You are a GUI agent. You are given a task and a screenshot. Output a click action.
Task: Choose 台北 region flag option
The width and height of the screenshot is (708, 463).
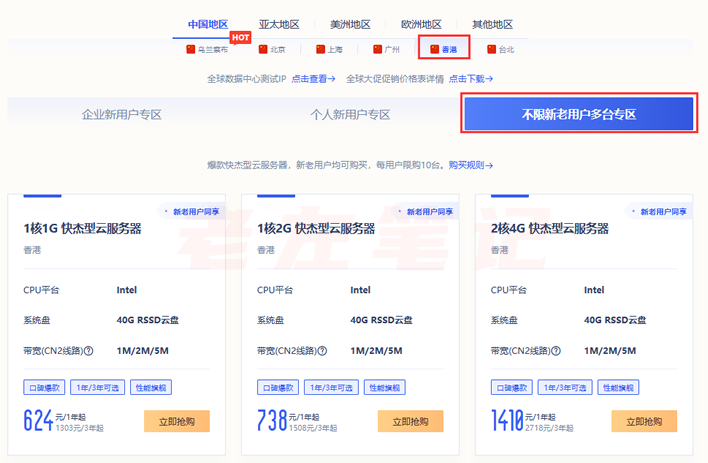[501, 49]
